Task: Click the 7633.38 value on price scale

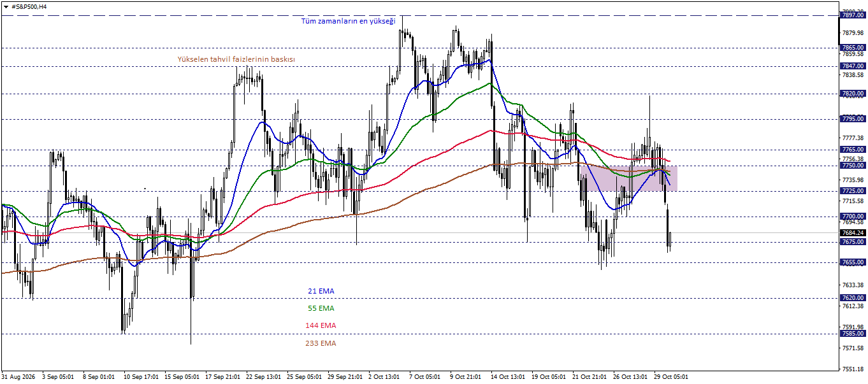Action: (853, 285)
